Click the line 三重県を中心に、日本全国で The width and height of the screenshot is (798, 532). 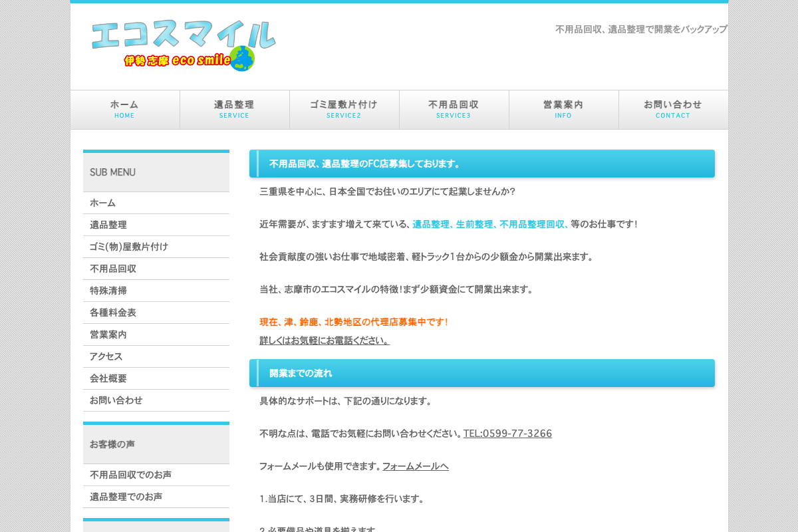(x=388, y=192)
